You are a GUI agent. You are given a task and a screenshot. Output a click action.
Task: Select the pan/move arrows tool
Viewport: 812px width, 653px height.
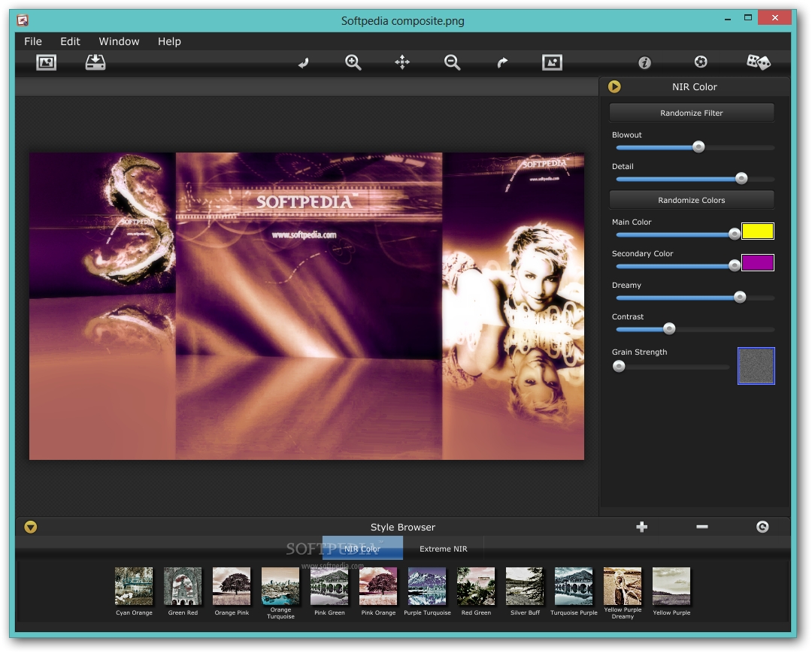pyautogui.click(x=402, y=62)
